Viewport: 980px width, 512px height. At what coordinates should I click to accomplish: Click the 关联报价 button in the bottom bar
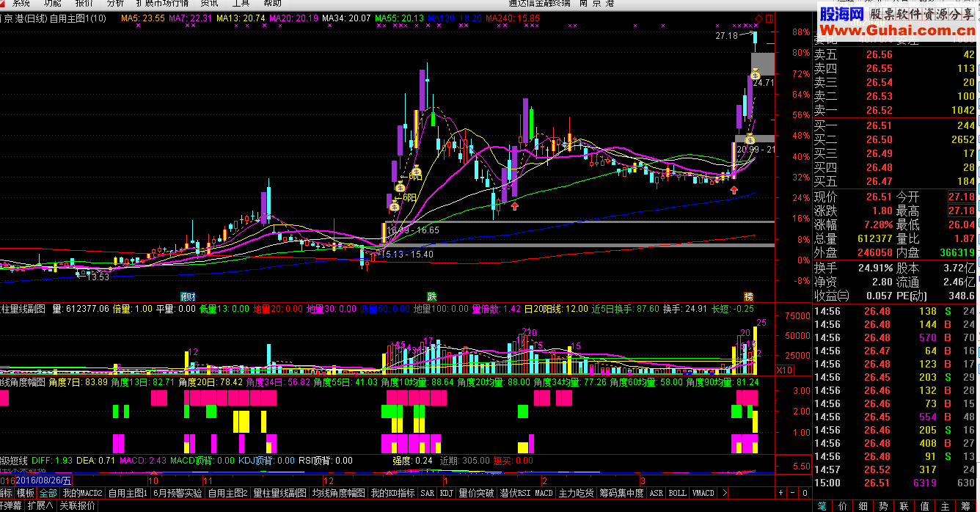(77, 505)
